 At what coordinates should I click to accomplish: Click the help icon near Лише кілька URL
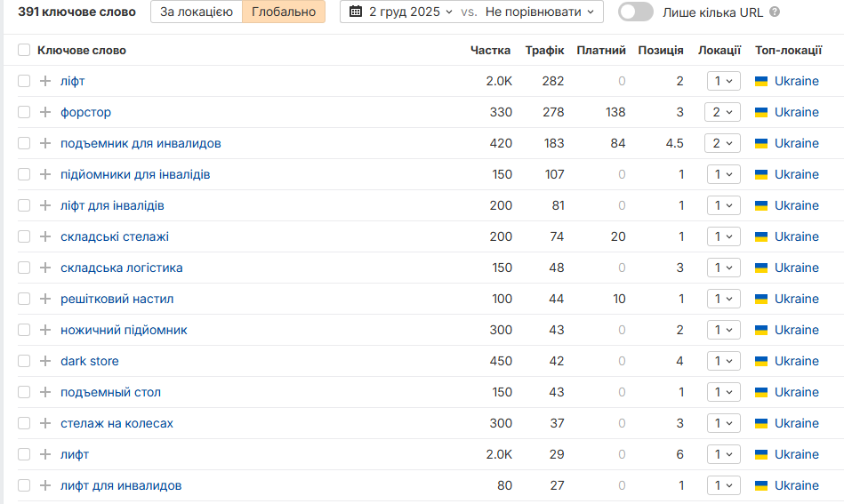coord(775,12)
